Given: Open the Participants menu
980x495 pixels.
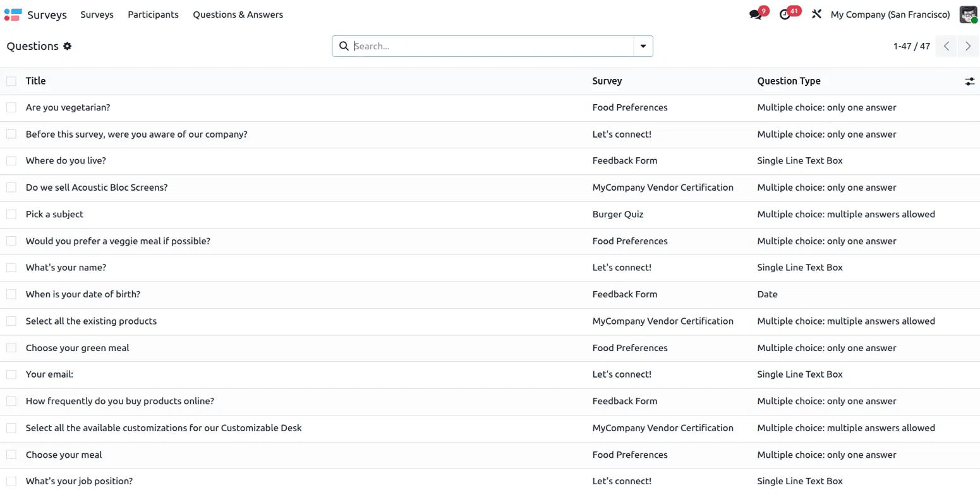Looking at the screenshot, I should tap(153, 15).
